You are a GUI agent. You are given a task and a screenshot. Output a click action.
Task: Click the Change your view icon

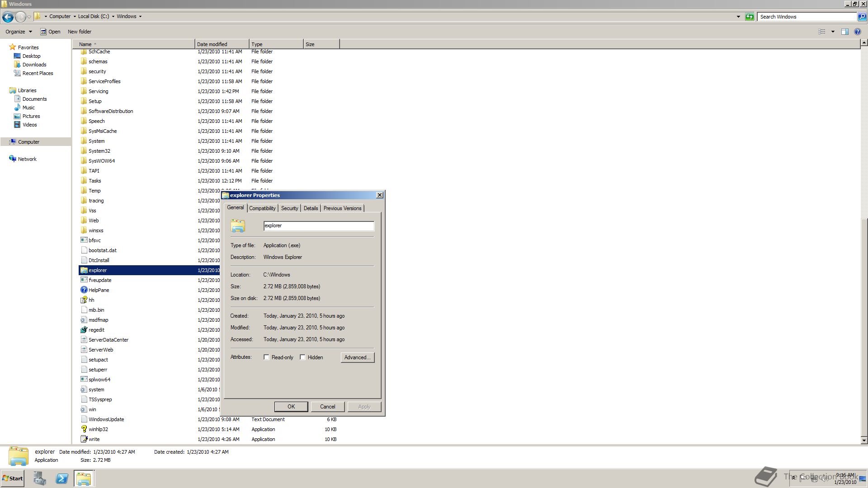[x=822, y=32]
